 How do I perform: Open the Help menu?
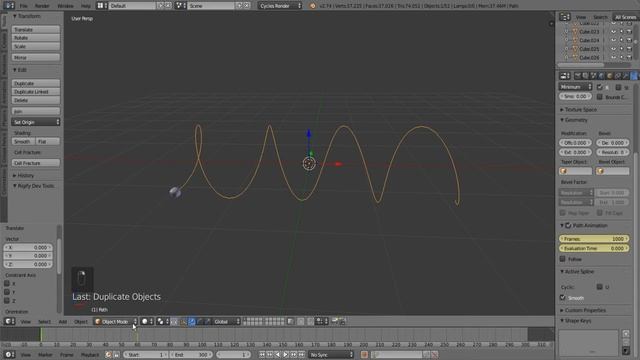[86, 6]
